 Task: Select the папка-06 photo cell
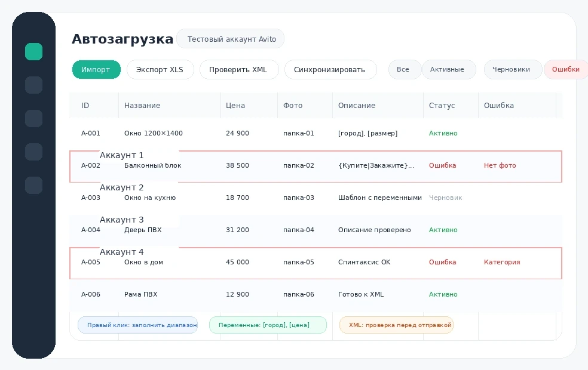[299, 294]
